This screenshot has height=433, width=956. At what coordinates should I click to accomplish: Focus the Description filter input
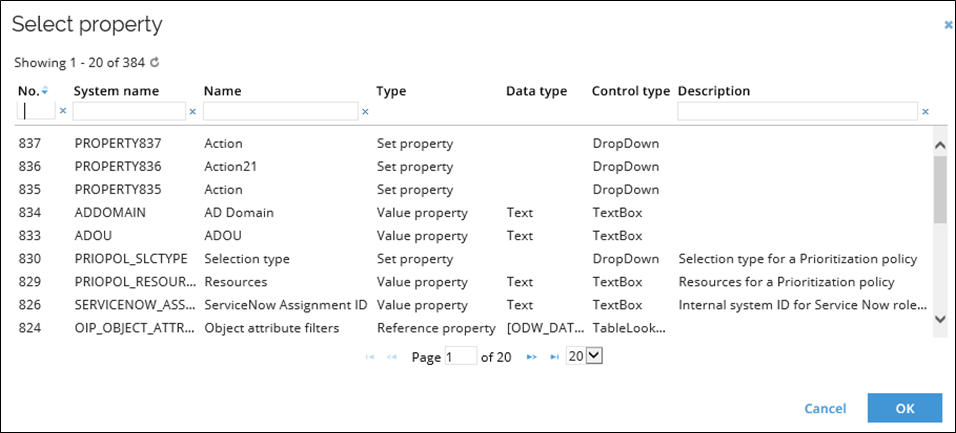coord(797,111)
